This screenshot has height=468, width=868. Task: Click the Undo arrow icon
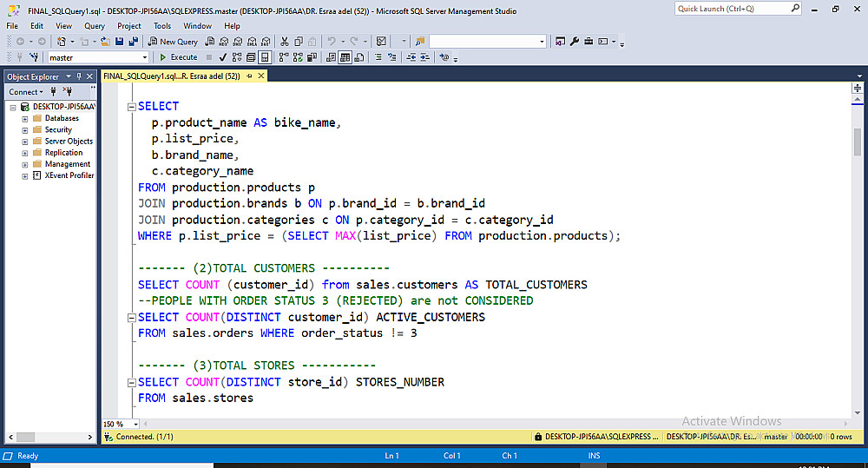point(332,42)
